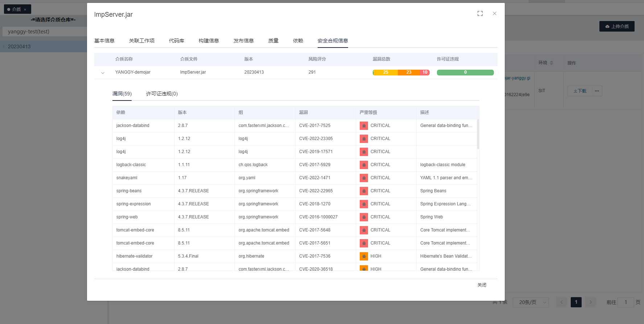Screen dimensions: 644x324
Task: Click the 前往 page number input field
Action: [x=626, y=302]
